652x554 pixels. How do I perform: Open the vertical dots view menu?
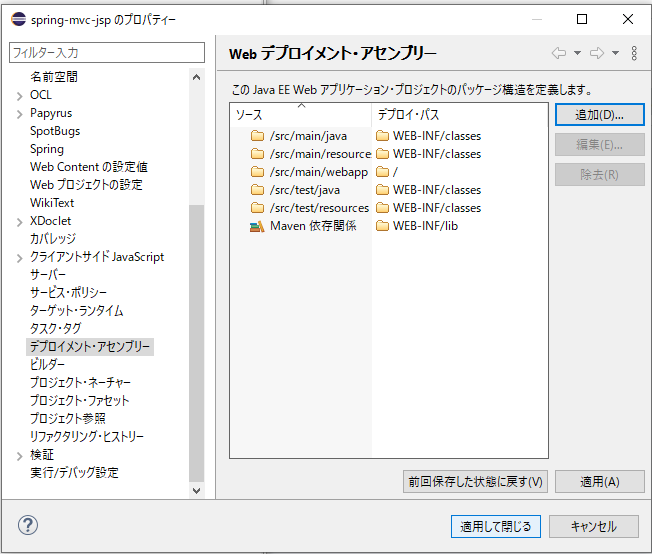tap(634, 53)
